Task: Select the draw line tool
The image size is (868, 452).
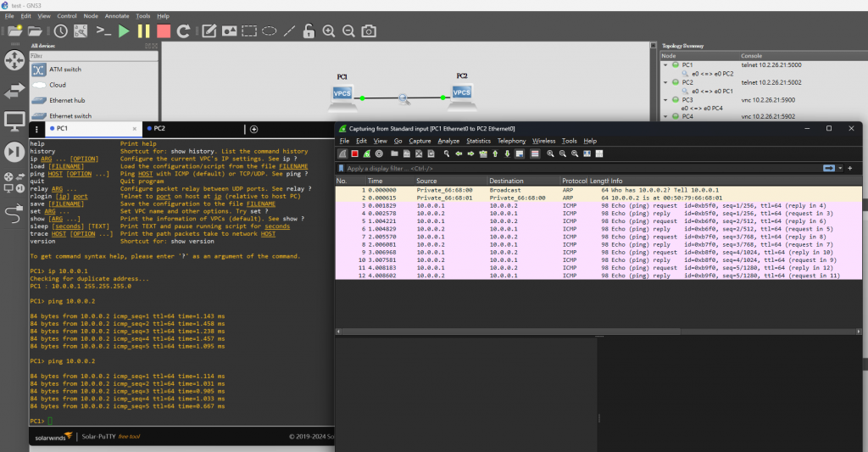Action: click(289, 31)
